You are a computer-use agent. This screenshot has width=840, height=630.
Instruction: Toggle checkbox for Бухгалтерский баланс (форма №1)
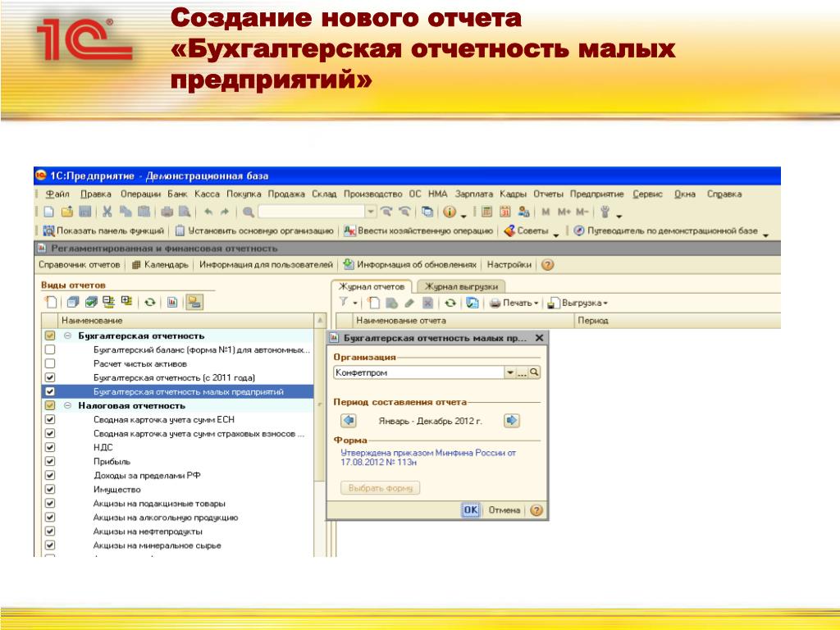click(50, 349)
